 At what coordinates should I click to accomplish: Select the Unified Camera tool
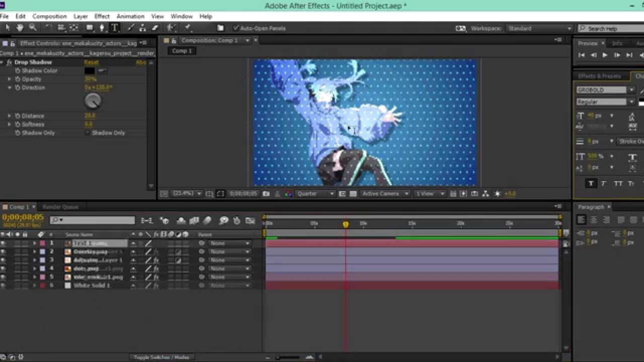point(61,28)
